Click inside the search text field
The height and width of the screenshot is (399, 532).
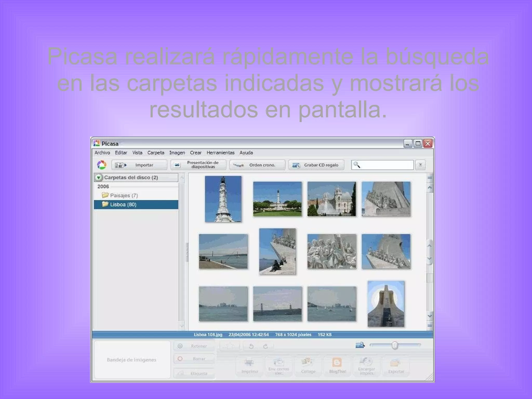click(382, 165)
